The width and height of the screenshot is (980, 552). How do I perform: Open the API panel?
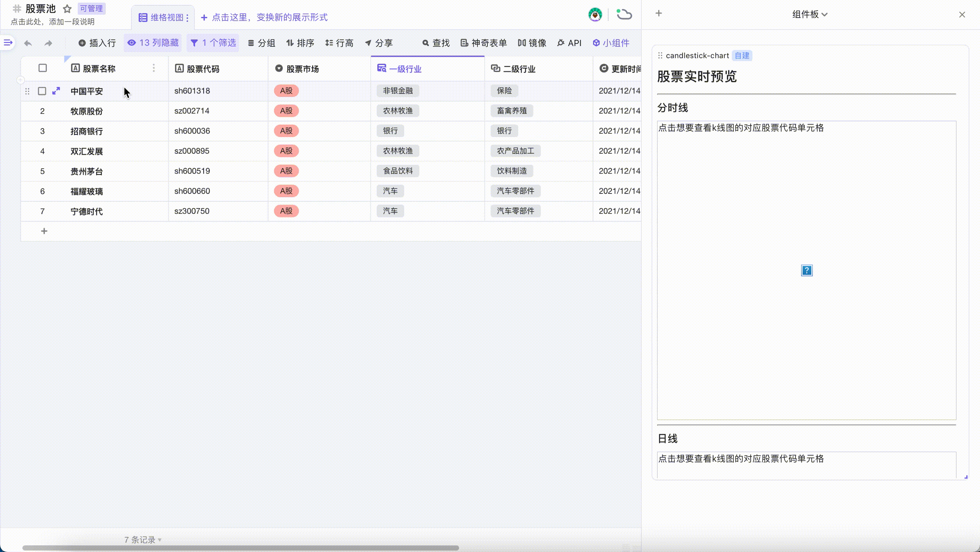(569, 43)
